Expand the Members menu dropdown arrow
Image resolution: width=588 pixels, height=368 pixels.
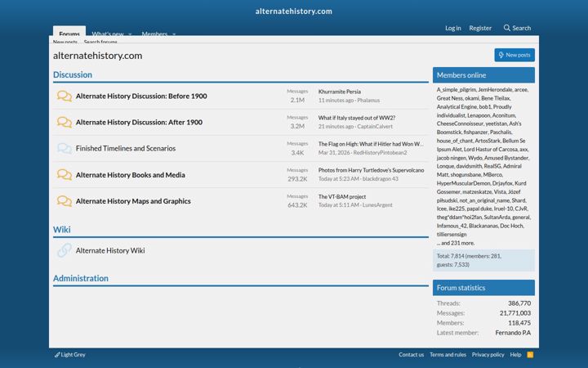tap(174, 34)
